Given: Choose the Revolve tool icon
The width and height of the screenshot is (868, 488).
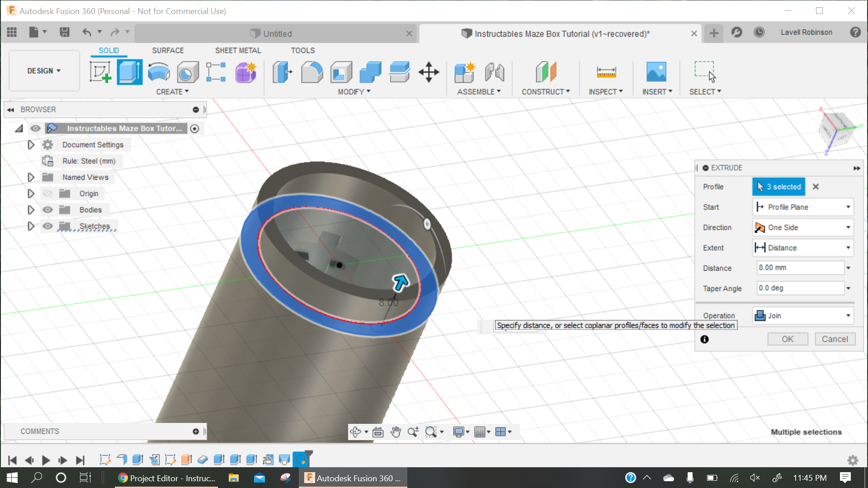Looking at the screenshot, I should (159, 72).
